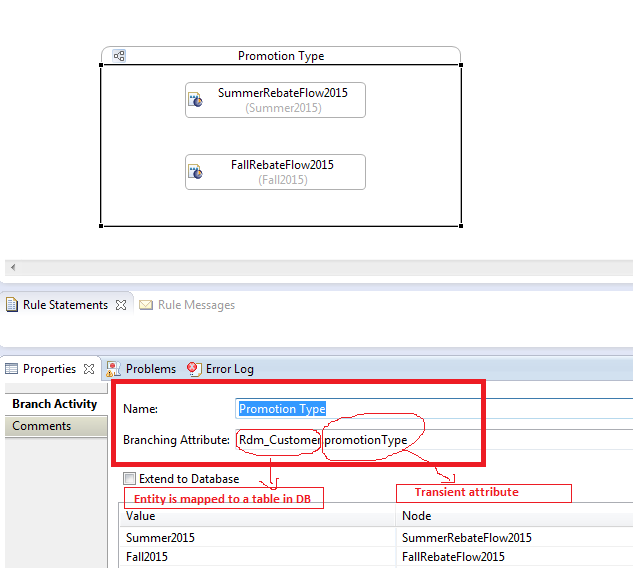Select the Branch Activity section
Screen dimensions: 633x568
click(56, 404)
